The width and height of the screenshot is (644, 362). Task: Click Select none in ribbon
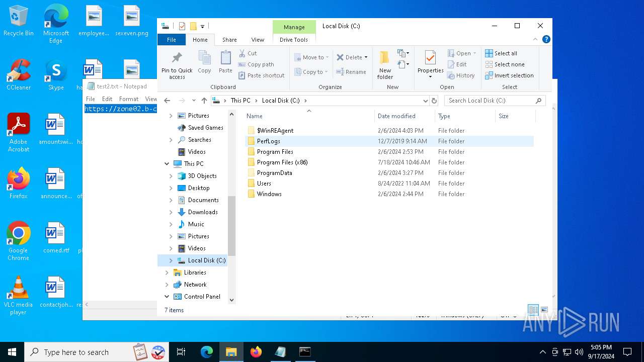pyautogui.click(x=505, y=64)
